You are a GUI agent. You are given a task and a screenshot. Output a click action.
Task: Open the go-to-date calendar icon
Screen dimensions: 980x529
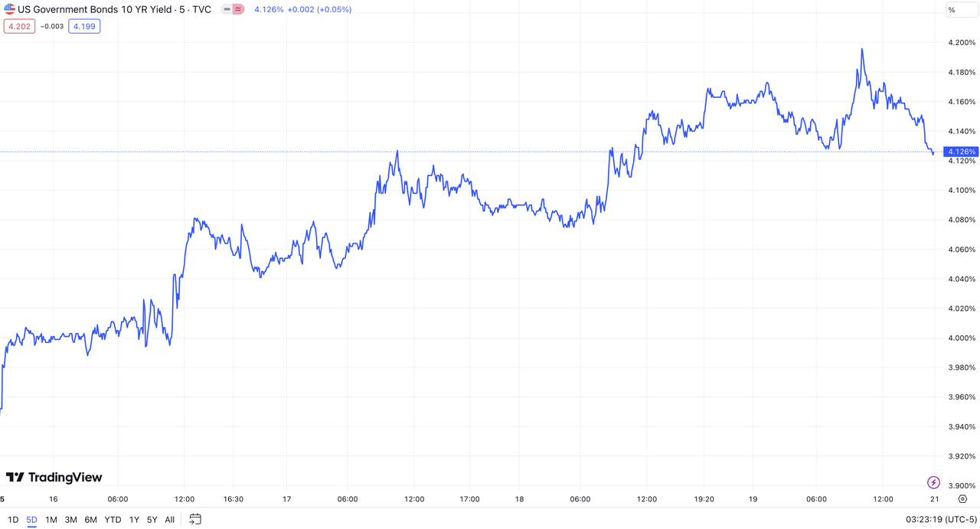pos(195,519)
